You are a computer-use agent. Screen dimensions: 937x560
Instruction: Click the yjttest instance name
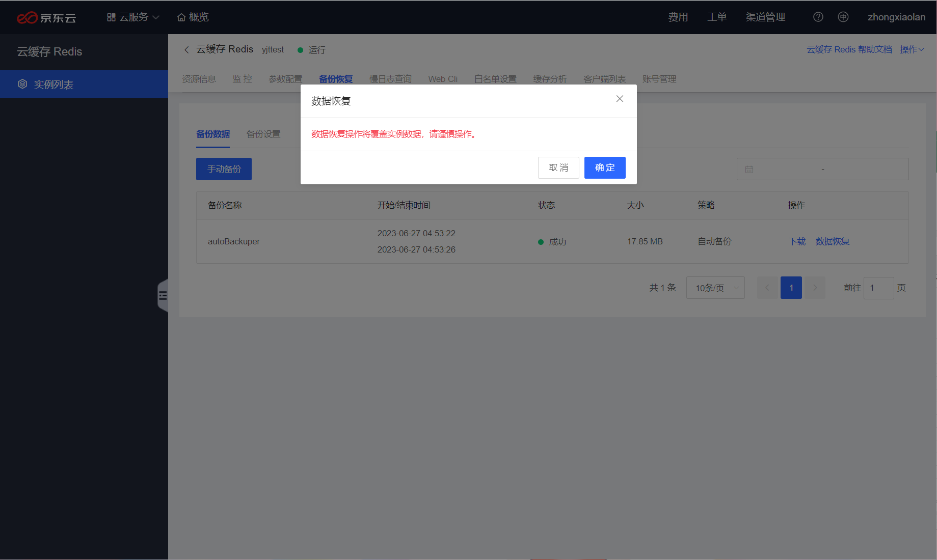273,49
